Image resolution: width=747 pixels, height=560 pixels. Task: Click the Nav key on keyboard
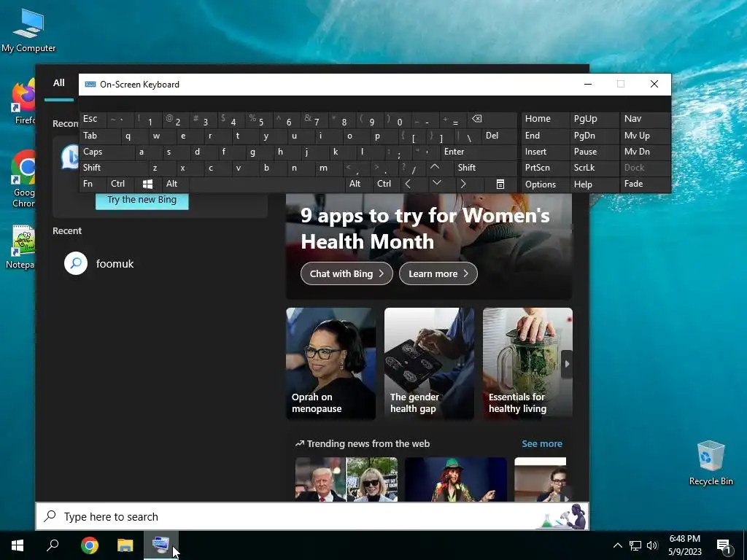(646, 119)
